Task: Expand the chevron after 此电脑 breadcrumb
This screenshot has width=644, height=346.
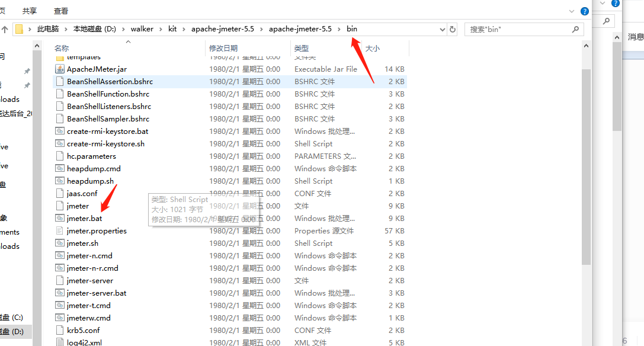Action: pyautogui.click(x=66, y=29)
